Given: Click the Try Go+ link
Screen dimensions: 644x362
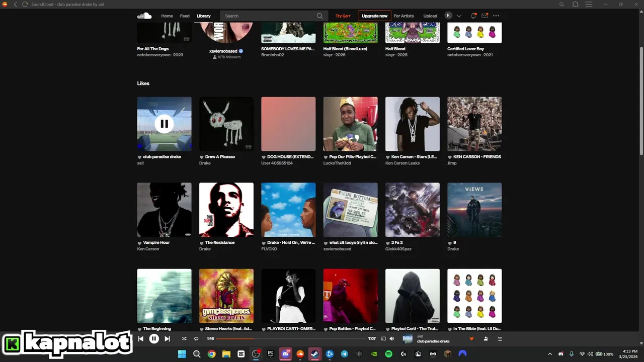Looking at the screenshot, I should [x=343, y=16].
